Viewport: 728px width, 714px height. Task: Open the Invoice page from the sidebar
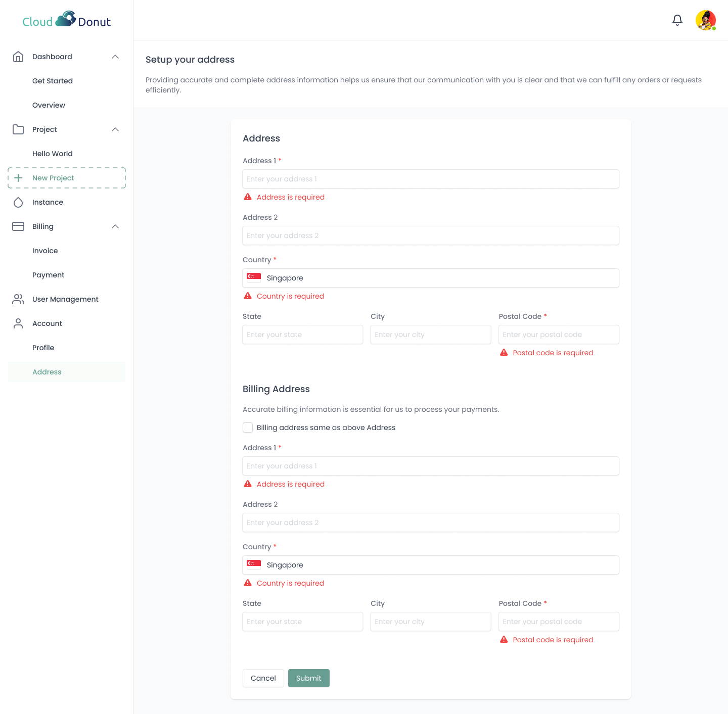point(45,251)
